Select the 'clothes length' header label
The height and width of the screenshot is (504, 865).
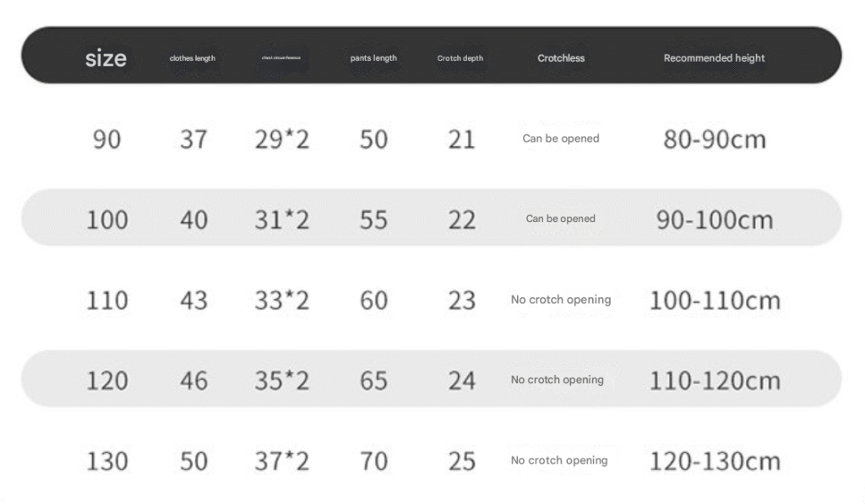[x=193, y=58]
